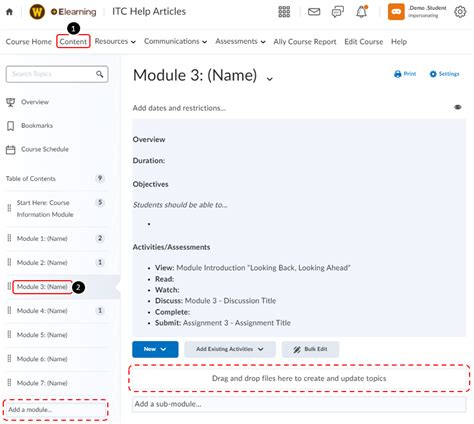Open the course selector grid icon
Image resolution: width=474 pixels, height=424 pixels.
click(284, 12)
